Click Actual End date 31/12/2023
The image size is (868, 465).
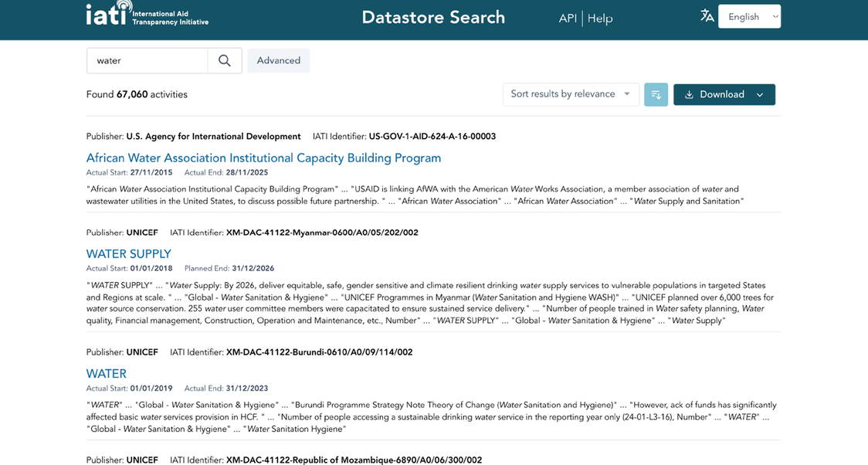pyautogui.click(x=247, y=389)
